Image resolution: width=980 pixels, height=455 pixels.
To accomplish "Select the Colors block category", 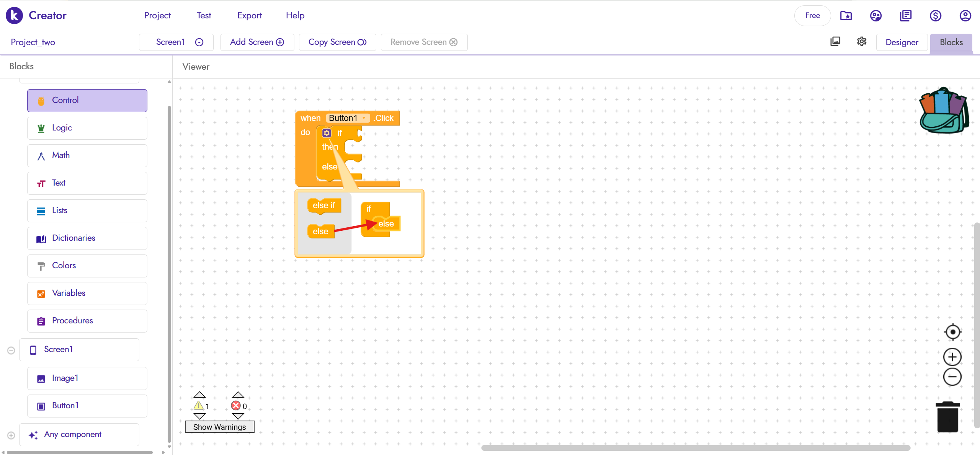I will click(87, 266).
